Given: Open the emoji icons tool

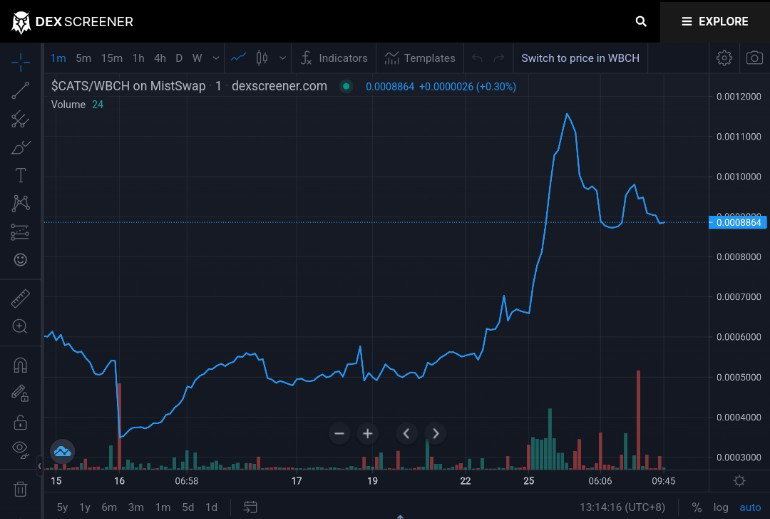Looking at the screenshot, I should [x=20, y=259].
